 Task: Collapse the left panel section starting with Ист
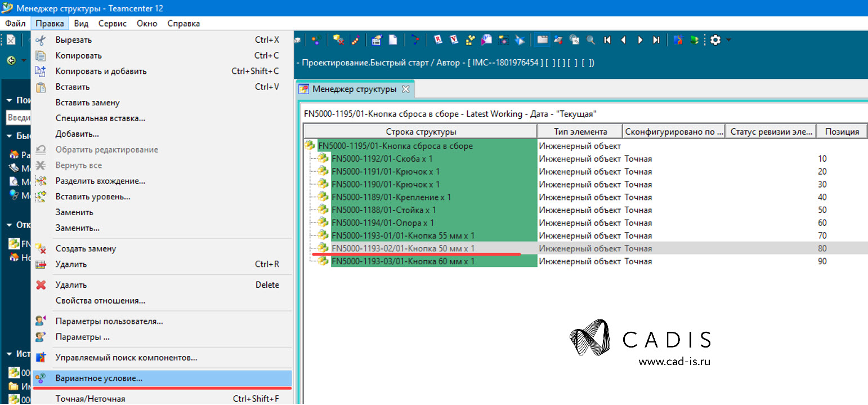[10, 354]
